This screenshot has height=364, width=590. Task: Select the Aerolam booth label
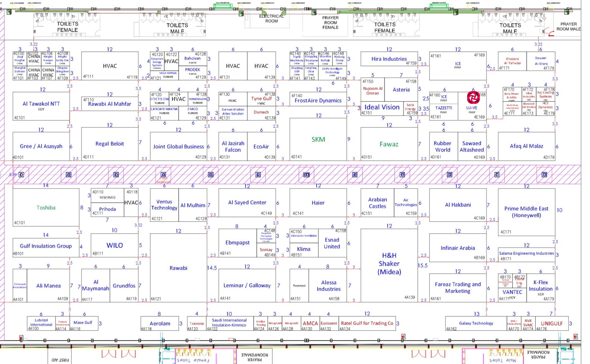pos(160,323)
